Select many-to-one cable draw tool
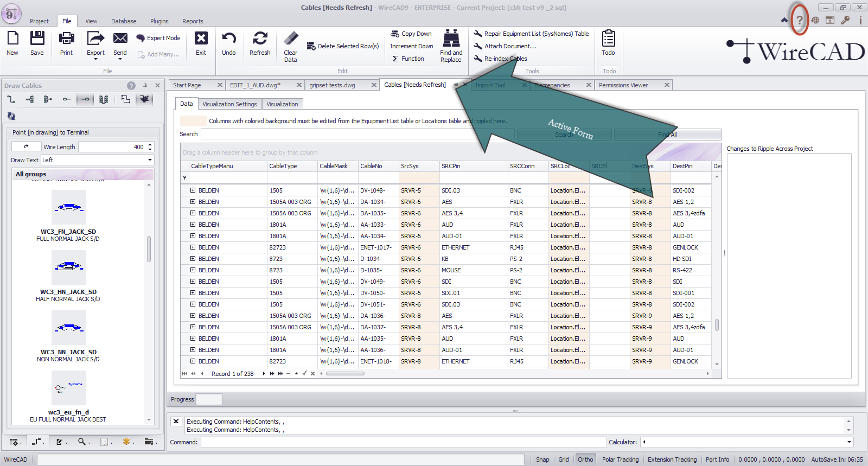Screen dimensions: 868x466 48,99
